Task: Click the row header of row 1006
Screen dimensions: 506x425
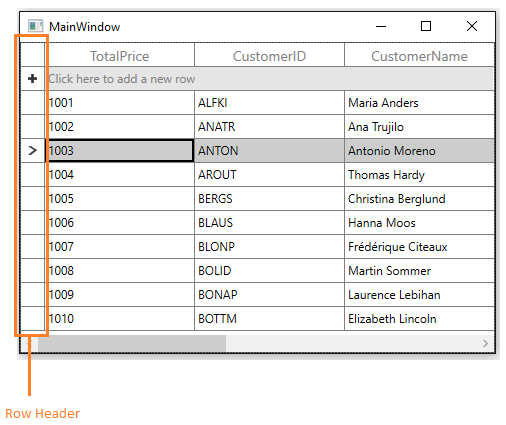Action: tap(33, 223)
